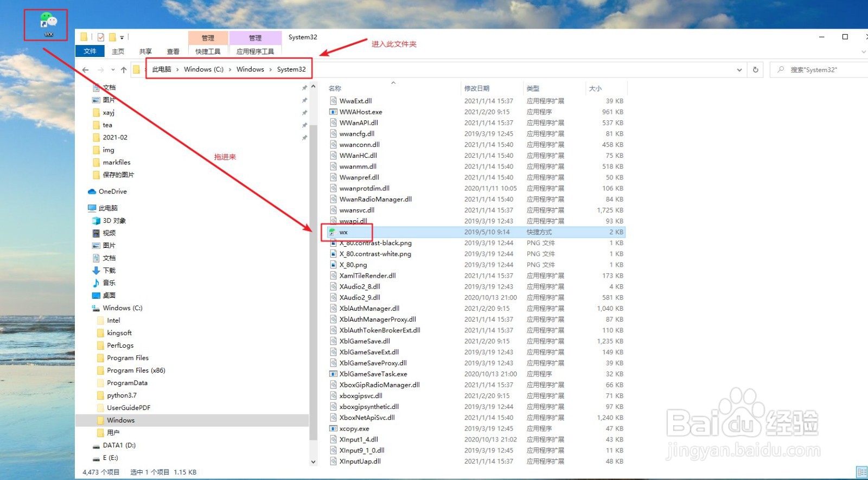Sort files by the 名称 column header
Screen dimensions: 868x480
(392, 88)
